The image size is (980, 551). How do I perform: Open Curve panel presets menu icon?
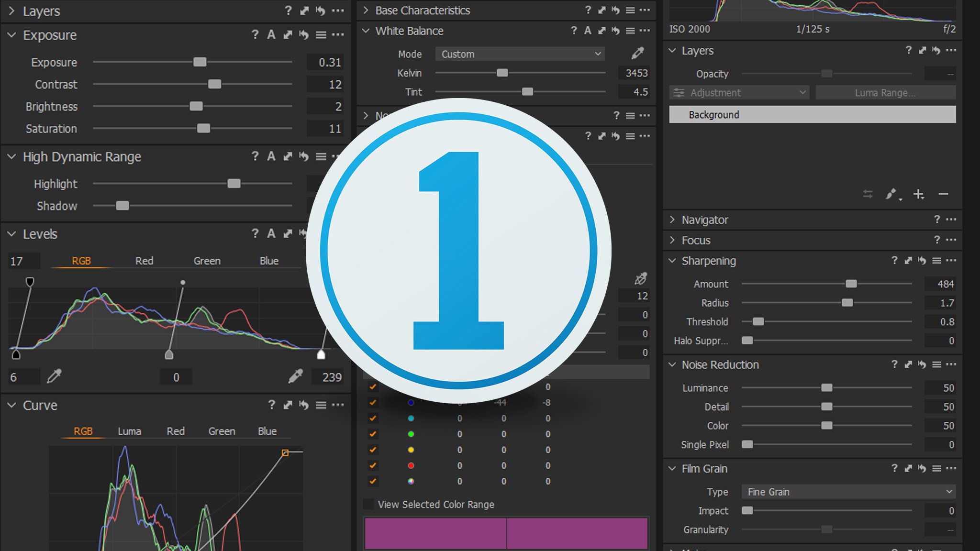coord(321,405)
